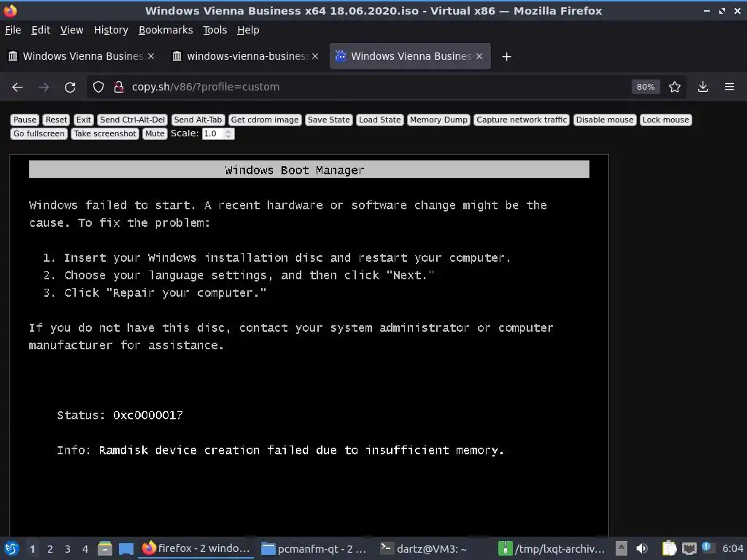The width and height of the screenshot is (747, 560).
Task: Open the History menu
Action: (111, 30)
